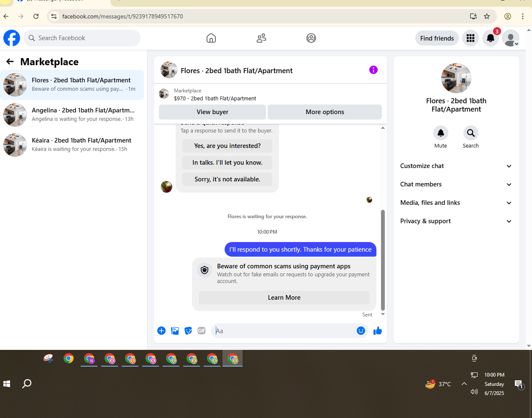
Task: Choose a sticker in composer
Action: 188,331
